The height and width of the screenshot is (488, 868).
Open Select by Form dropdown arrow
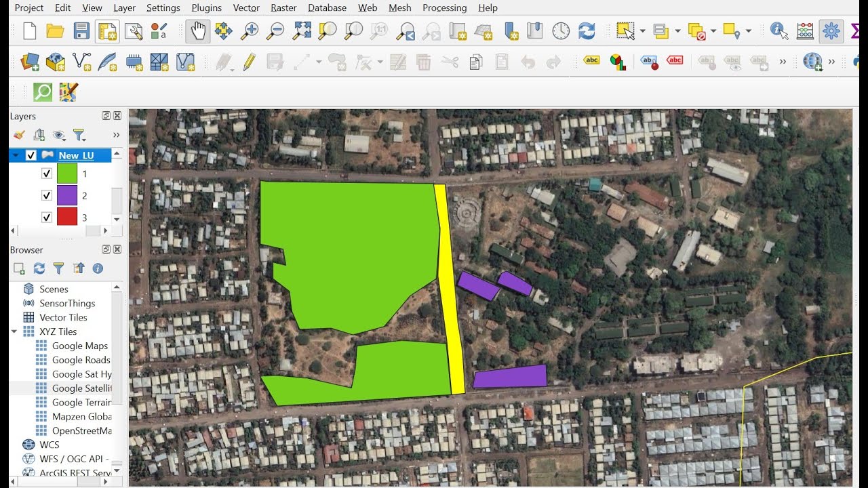677,31
